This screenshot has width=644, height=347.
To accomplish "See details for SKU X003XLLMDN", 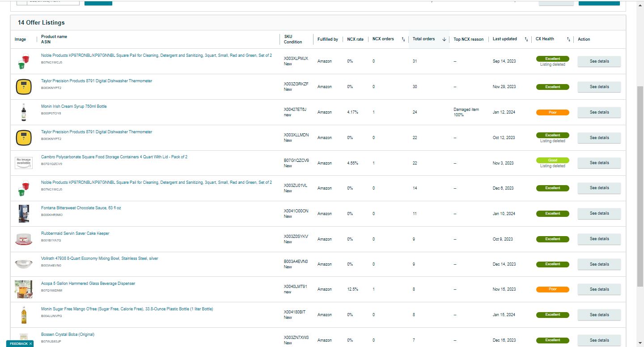I will [x=599, y=138].
